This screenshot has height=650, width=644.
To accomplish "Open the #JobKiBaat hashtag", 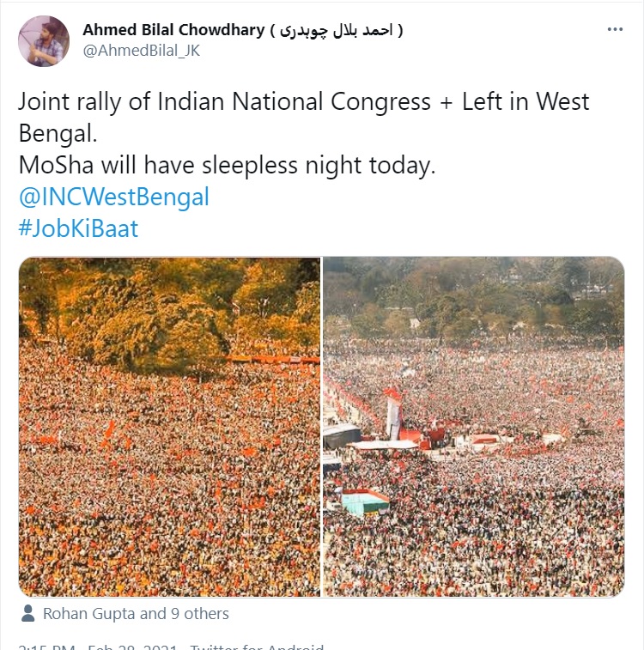I will coord(78,228).
